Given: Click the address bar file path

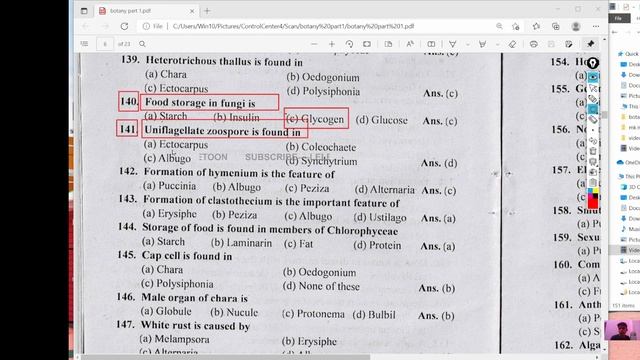Looking at the screenshot, I should (293, 27).
